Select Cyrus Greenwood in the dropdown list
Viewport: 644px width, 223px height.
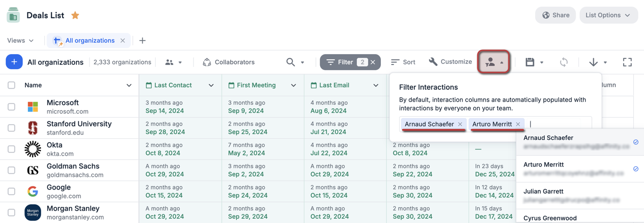pos(580,217)
